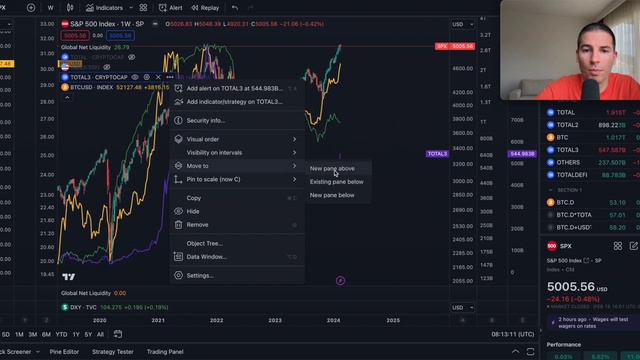
Task: Choose New pane above
Action: (338, 168)
